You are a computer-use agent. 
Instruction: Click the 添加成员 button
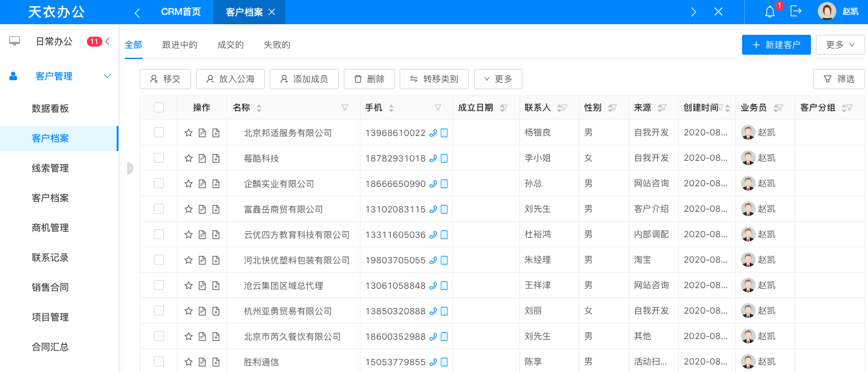[x=304, y=79]
